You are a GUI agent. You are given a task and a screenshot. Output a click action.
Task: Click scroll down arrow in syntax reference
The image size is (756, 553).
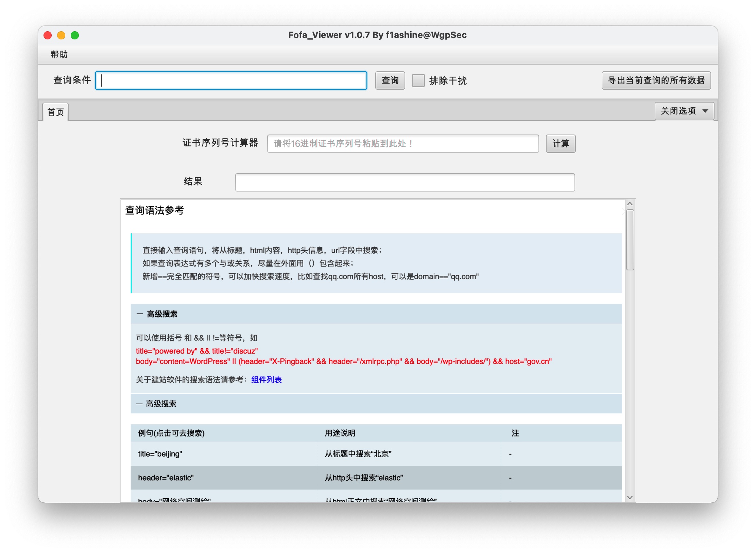(x=630, y=497)
